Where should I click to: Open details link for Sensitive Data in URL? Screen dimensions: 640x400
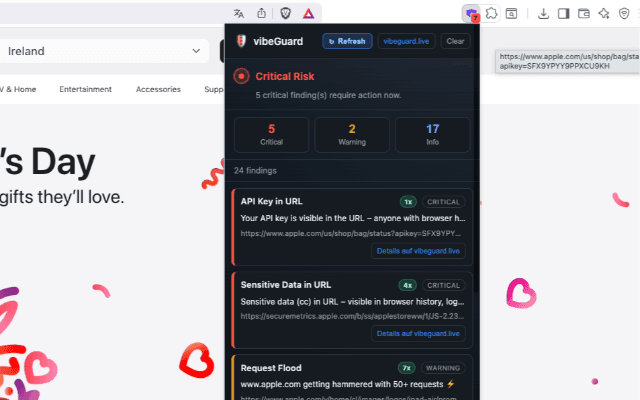tap(418, 333)
